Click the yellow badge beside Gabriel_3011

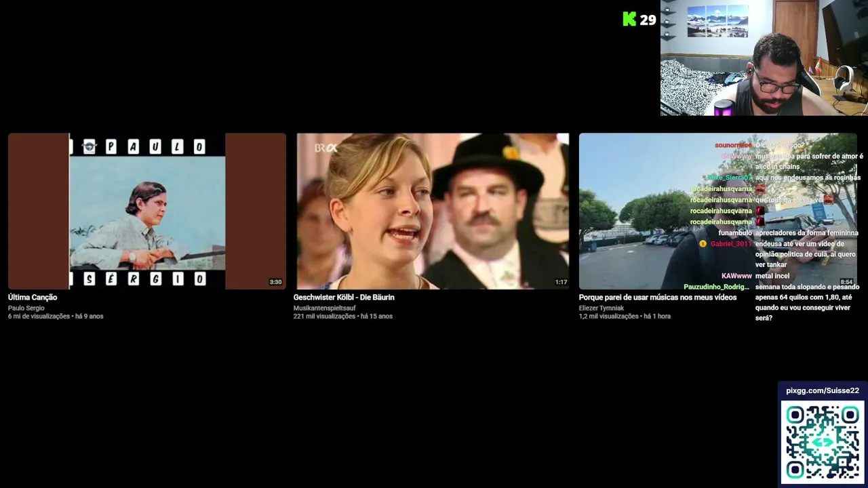(x=703, y=244)
